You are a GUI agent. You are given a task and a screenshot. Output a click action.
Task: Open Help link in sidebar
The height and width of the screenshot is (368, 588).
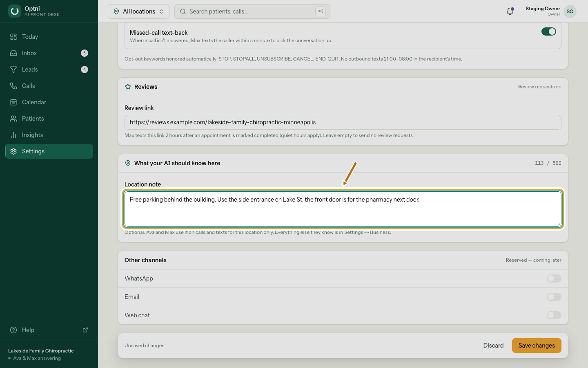(x=49, y=330)
